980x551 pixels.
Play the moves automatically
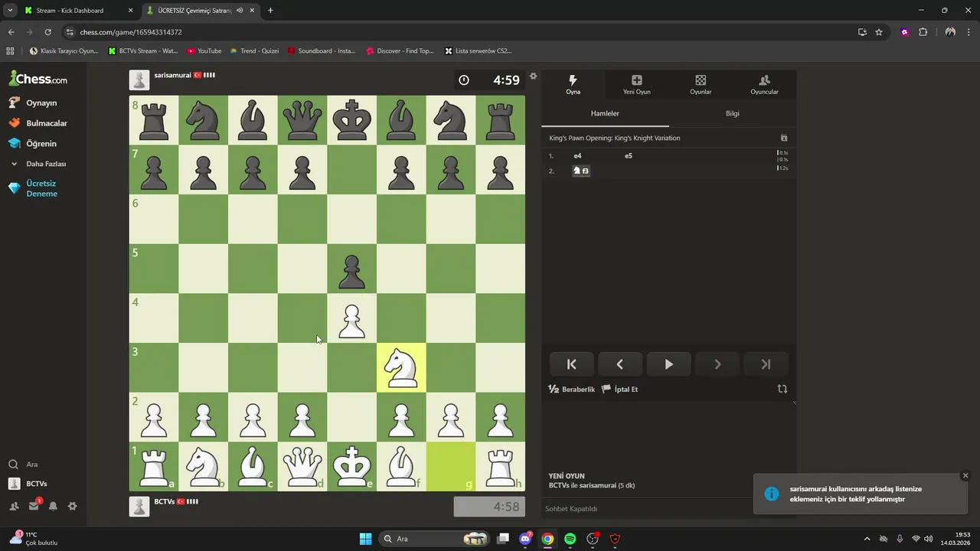668,364
